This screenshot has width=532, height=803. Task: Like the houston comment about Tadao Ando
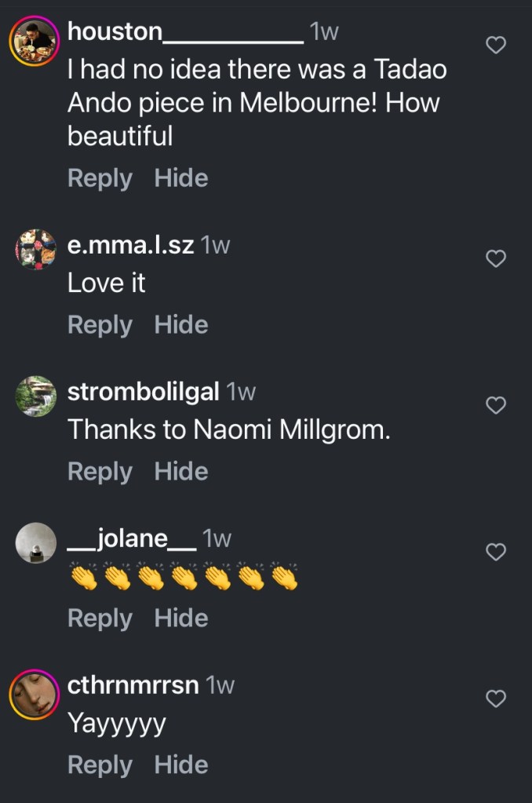point(496,45)
